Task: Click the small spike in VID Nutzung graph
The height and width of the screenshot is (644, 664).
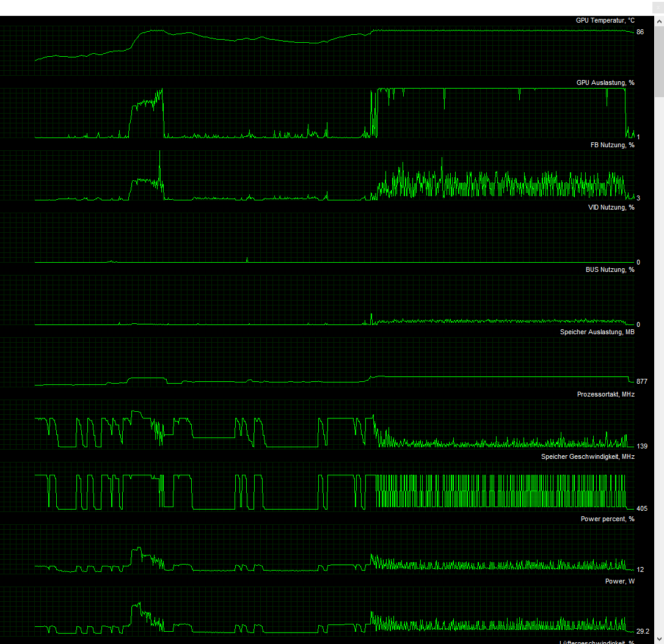Action: coord(247,259)
